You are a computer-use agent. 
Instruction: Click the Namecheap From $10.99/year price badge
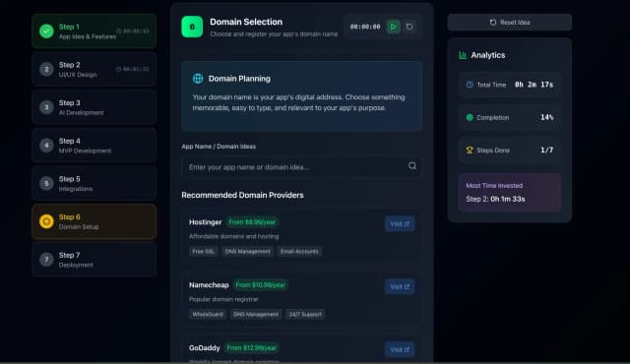tap(260, 285)
